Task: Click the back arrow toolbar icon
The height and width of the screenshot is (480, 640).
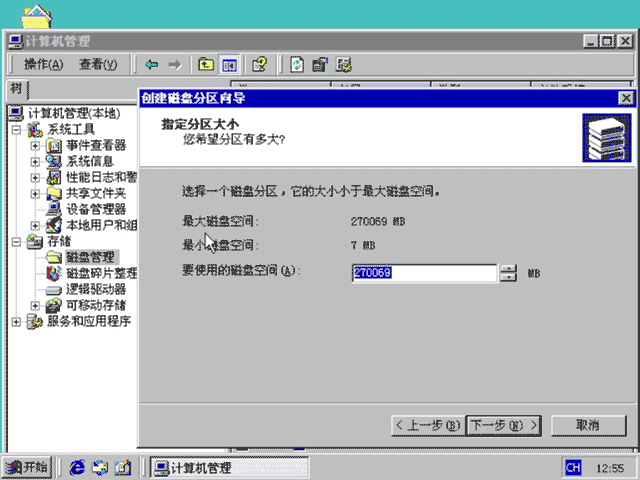Action: click(x=151, y=64)
